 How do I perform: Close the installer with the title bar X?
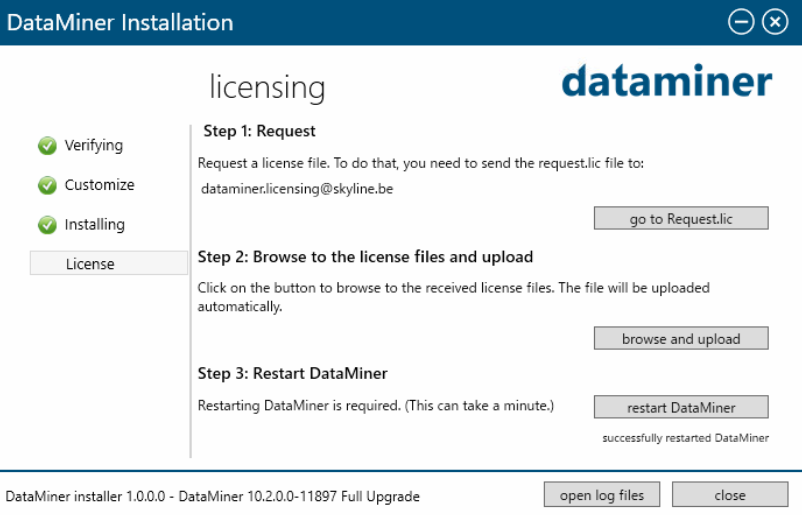pyautogui.click(x=775, y=22)
